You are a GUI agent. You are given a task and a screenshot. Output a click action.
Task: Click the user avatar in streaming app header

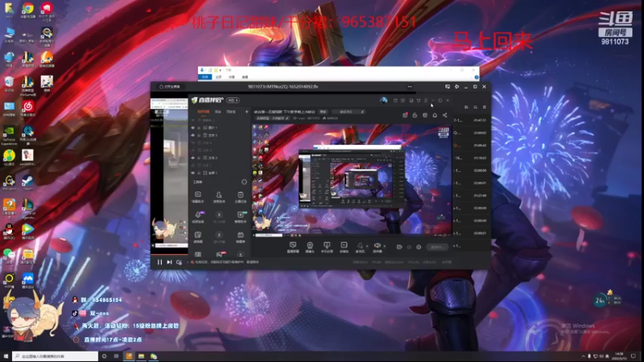(384, 100)
